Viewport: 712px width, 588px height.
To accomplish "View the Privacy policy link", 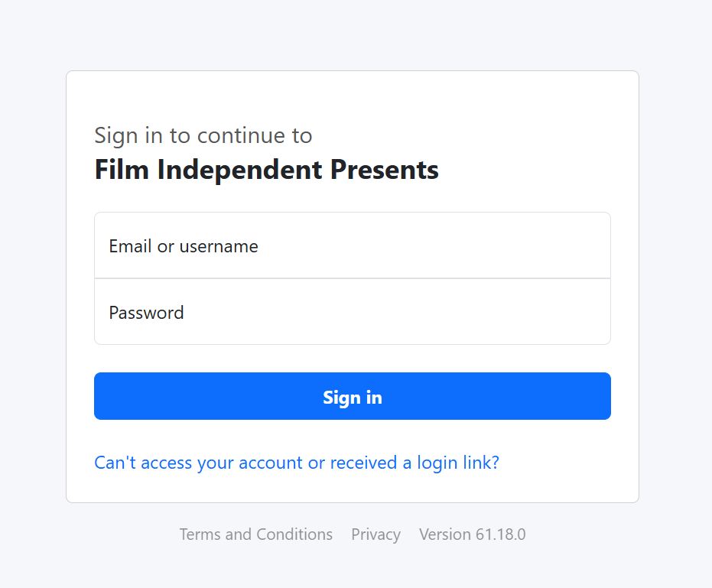I will (x=376, y=534).
